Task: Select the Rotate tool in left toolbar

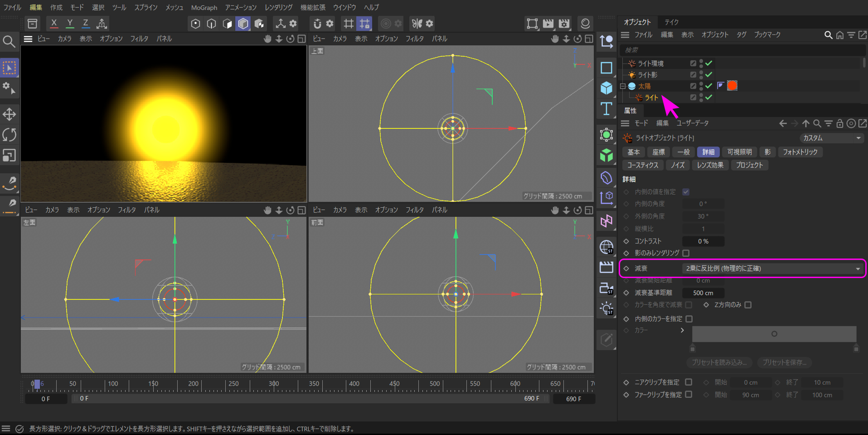Action: point(9,135)
